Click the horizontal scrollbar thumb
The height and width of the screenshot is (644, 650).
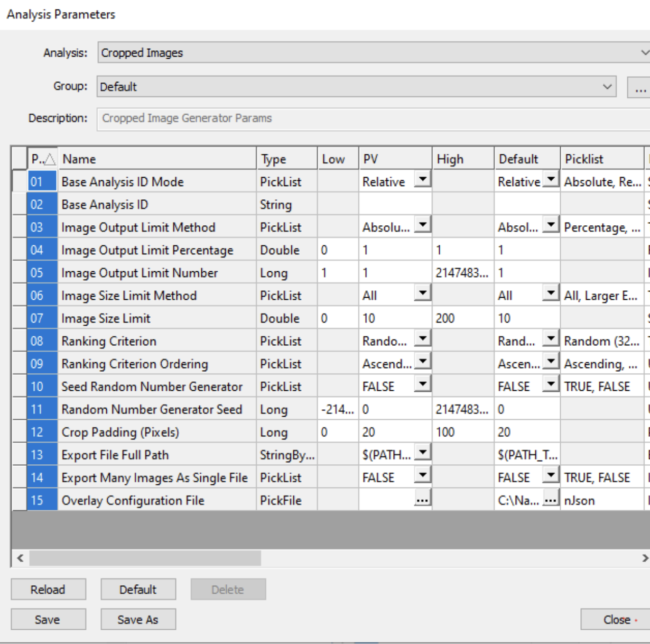(x=145, y=558)
